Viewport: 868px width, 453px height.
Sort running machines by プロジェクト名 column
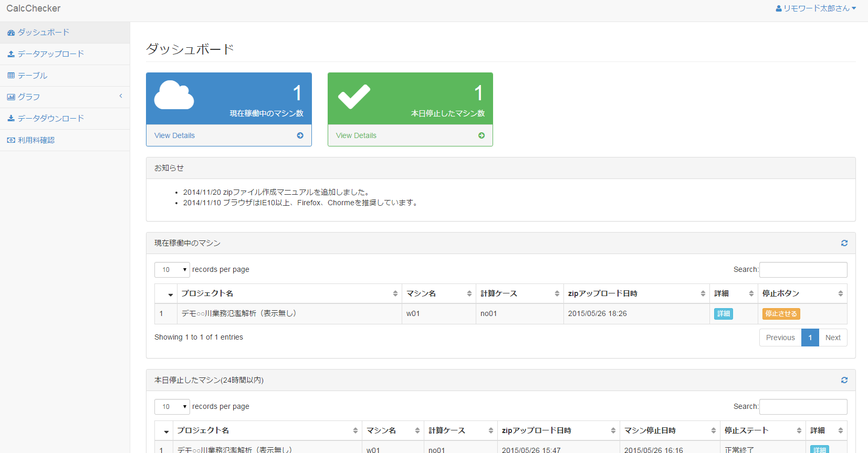289,293
